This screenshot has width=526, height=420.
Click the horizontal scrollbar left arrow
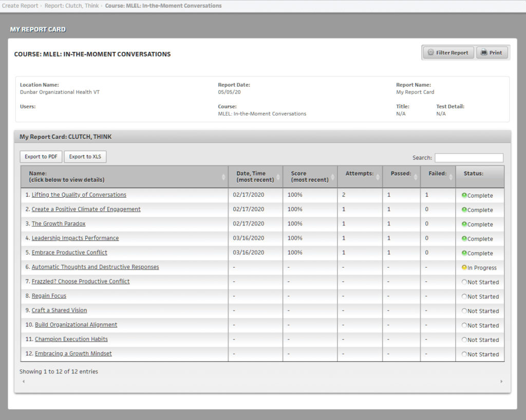pyautogui.click(x=23, y=381)
